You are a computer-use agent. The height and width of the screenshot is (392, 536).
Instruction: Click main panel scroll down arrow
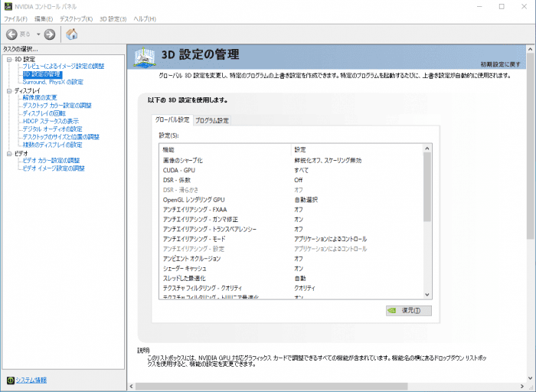(x=531, y=378)
